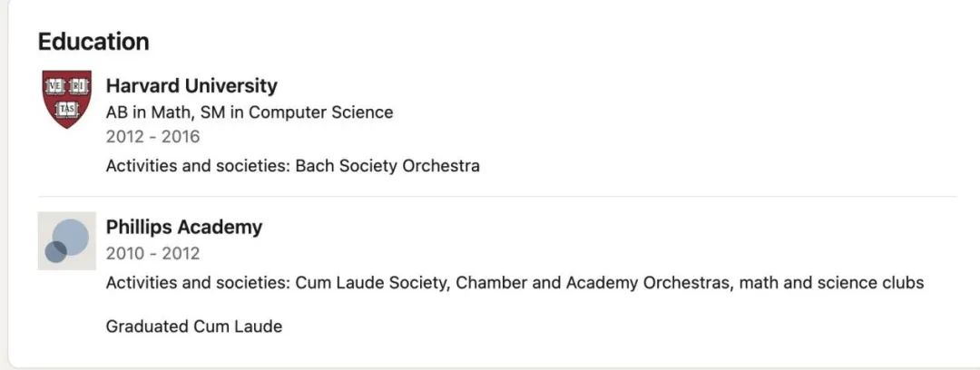Click the small dark circle in placeholder logo

55,252
